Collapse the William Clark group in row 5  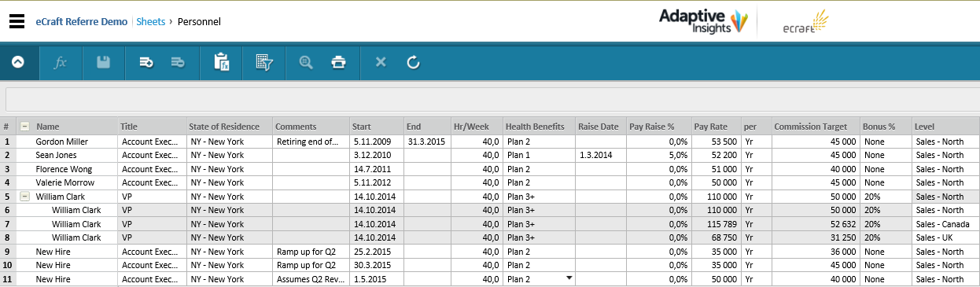pyautogui.click(x=24, y=197)
